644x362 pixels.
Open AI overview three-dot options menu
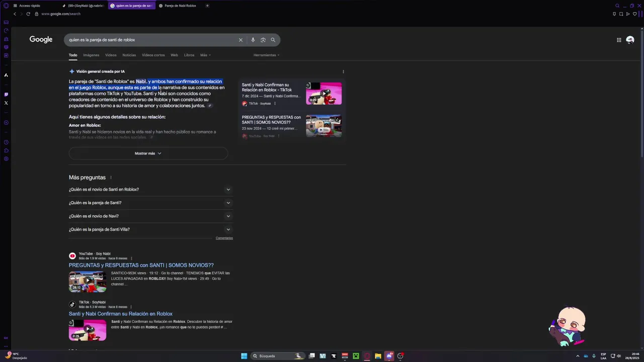[343, 71]
